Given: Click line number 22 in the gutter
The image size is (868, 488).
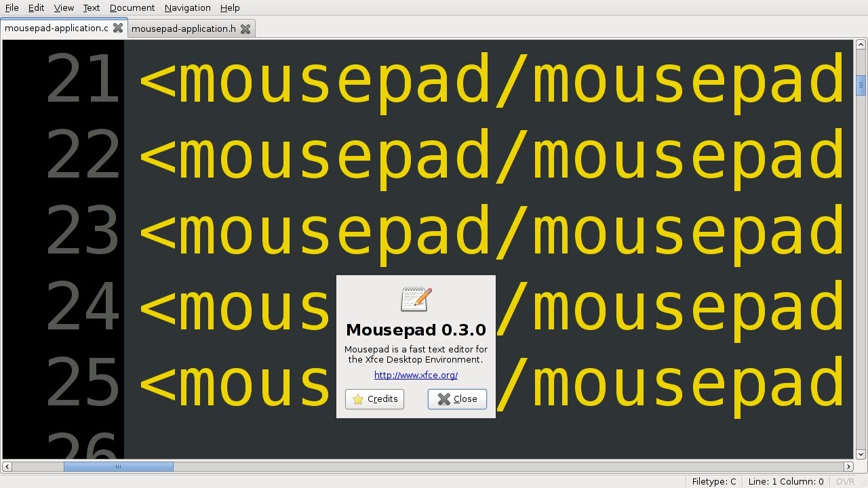Looking at the screenshot, I should (83, 155).
